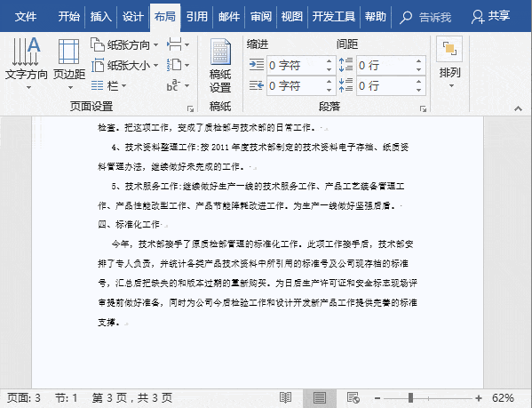Switch to print layout view icon
This screenshot has width=532, height=408.
[320, 398]
